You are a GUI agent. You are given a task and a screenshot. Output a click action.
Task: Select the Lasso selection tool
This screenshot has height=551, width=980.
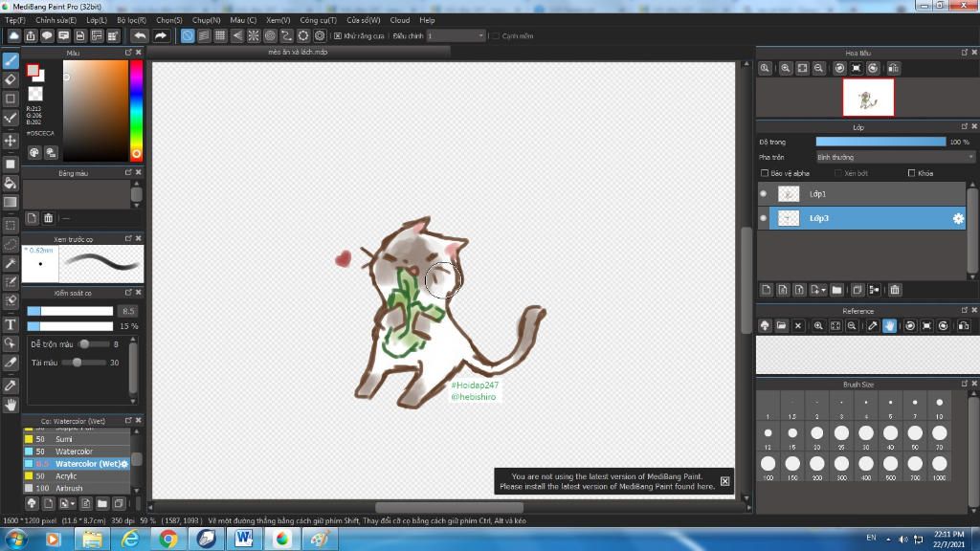click(x=11, y=244)
